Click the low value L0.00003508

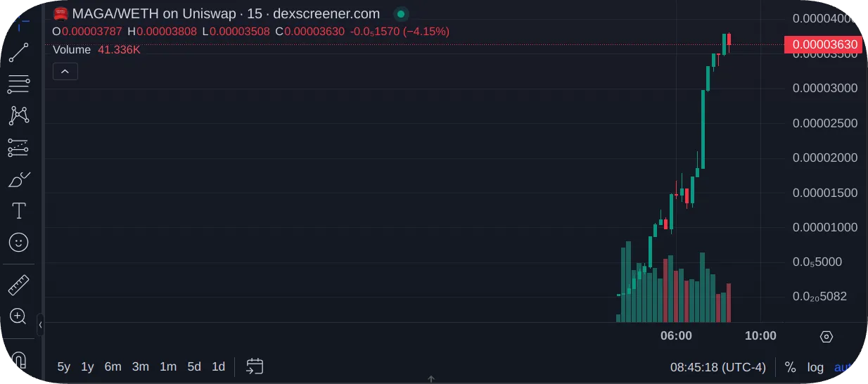click(x=236, y=32)
